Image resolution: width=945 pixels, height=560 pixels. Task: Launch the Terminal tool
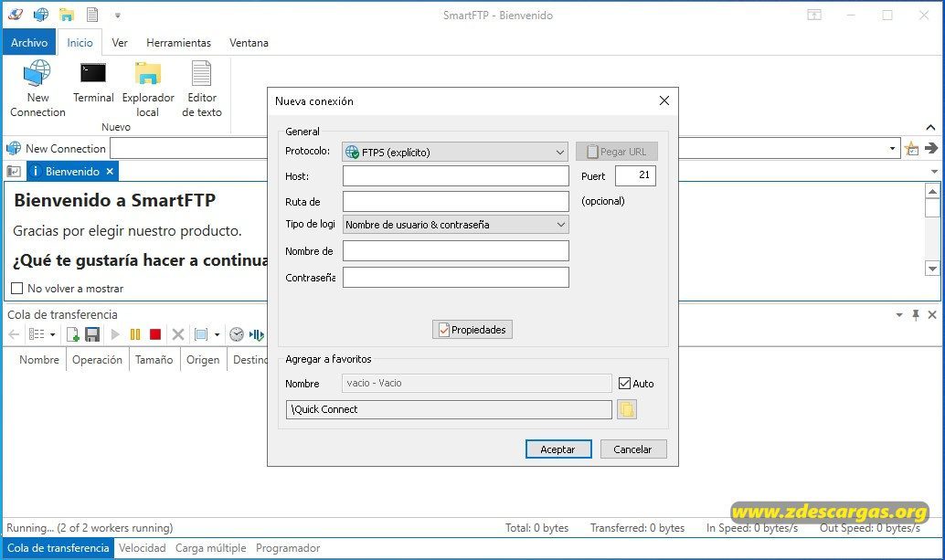coord(93,82)
